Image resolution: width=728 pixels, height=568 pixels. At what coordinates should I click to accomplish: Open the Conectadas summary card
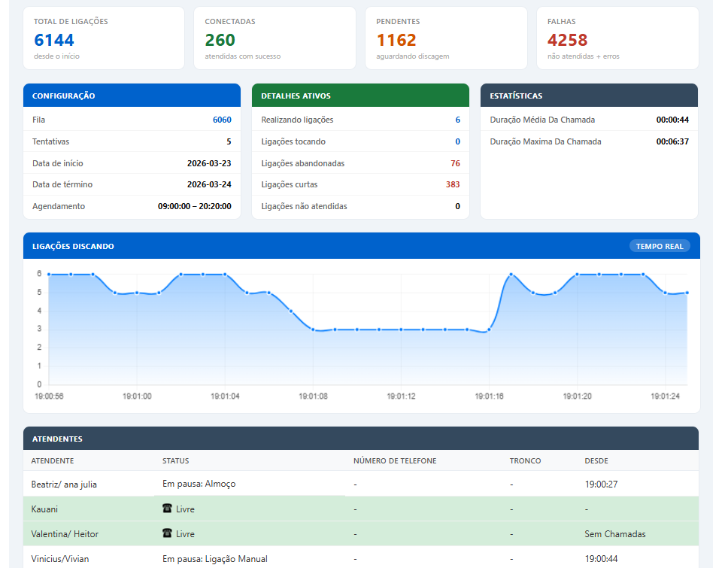[x=275, y=38]
